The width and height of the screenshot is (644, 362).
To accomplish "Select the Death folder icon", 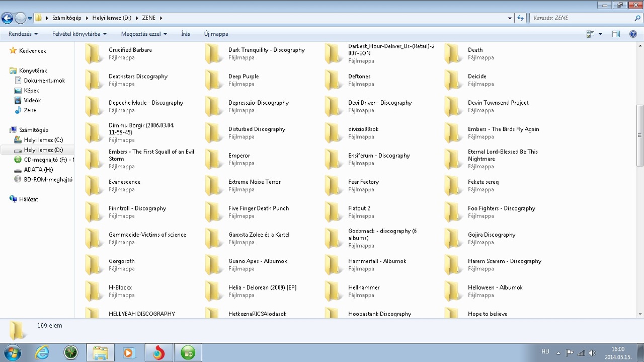I will click(453, 53).
